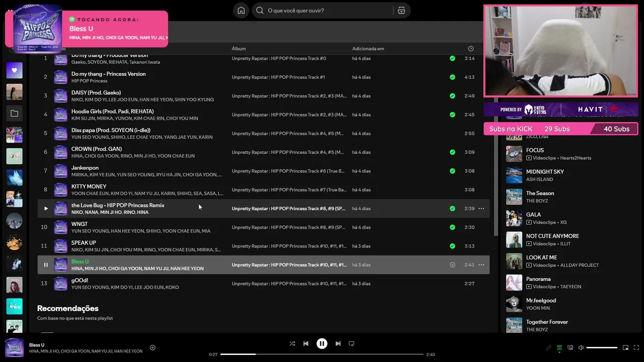Select gOOd! track row
Viewport: 644px width, 362px height.
click(x=263, y=284)
